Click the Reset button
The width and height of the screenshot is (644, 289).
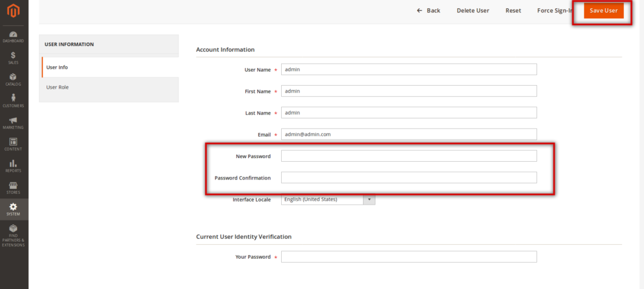tap(513, 11)
